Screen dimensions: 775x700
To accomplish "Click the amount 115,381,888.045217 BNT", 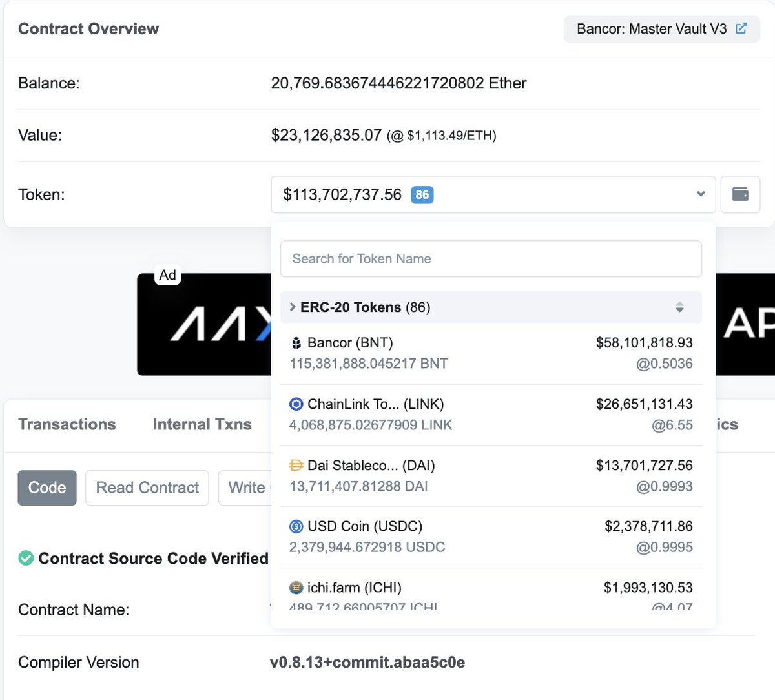I will (x=369, y=364).
